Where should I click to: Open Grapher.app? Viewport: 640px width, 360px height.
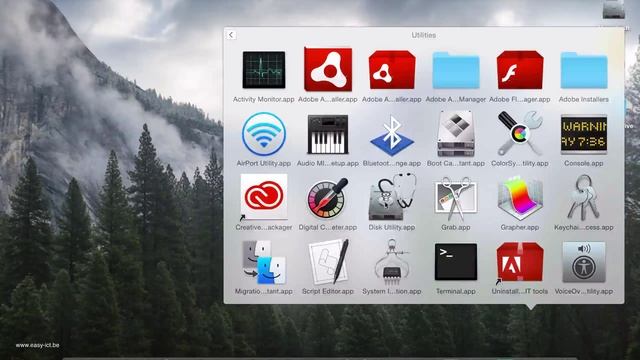[520, 198]
